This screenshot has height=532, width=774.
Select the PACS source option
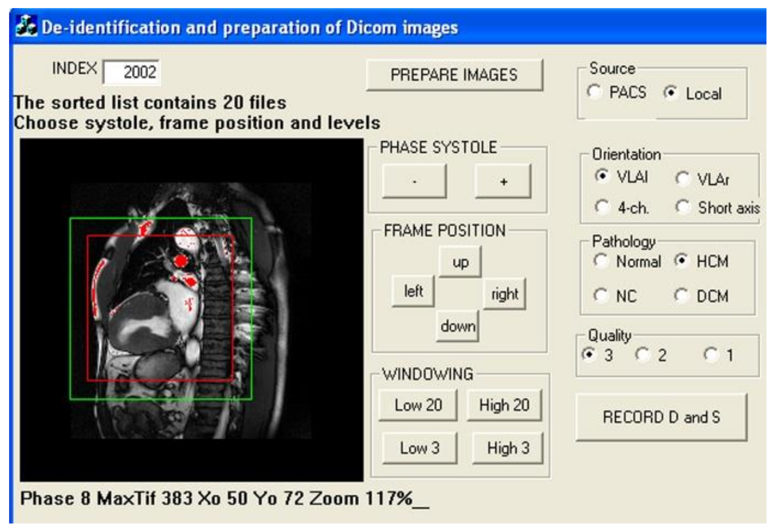[x=594, y=92]
